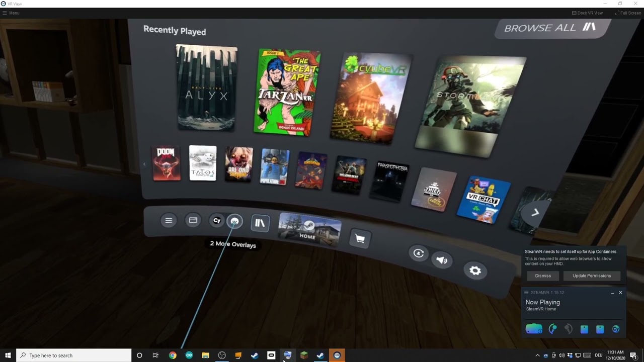Image resolution: width=644 pixels, height=362 pixels.
Task: Open Task View on the taskbar
Action: 155,355
